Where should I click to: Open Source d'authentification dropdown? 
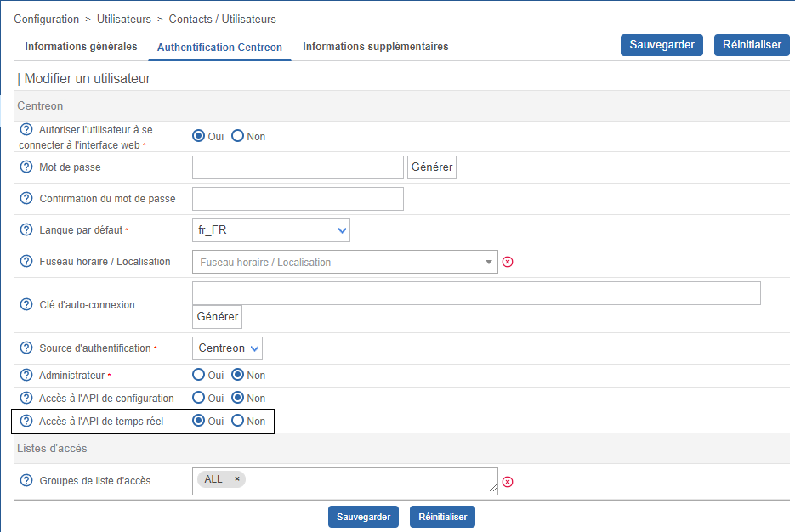point(227,348)
